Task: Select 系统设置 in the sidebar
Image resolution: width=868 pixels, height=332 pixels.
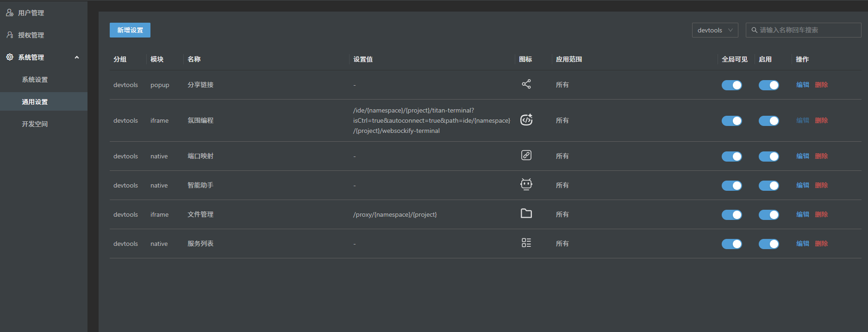Action: point(35,80)
